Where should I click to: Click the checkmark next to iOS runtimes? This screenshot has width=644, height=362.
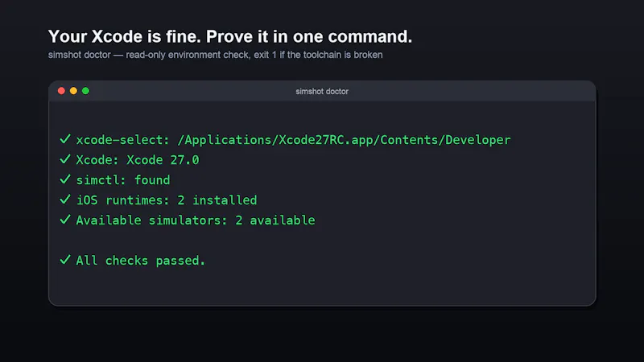65,200
